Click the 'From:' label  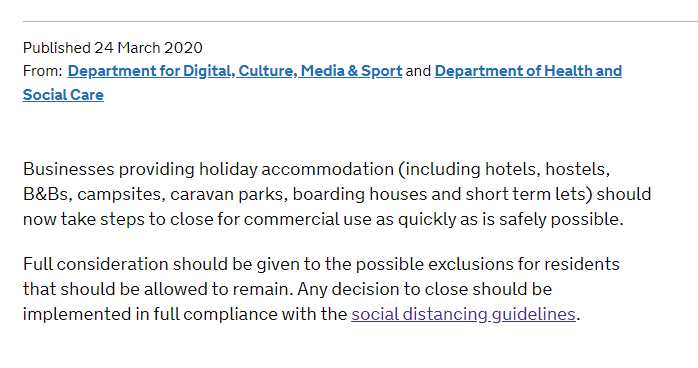coord(42,71)
